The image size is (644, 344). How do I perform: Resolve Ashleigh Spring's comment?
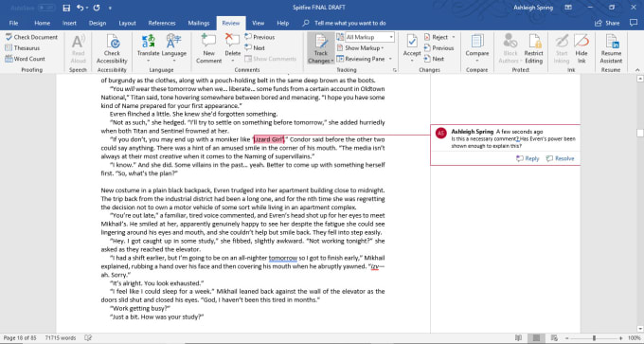coord(561,158)
